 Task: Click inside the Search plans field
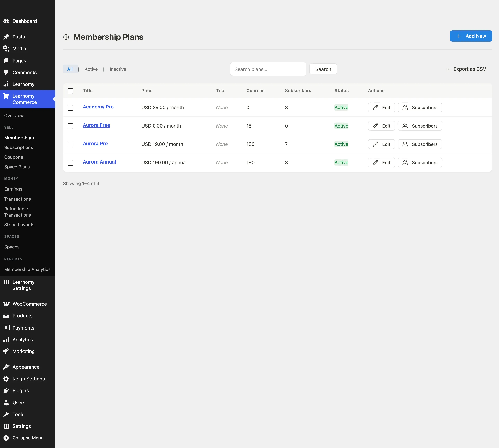(268, 69)
